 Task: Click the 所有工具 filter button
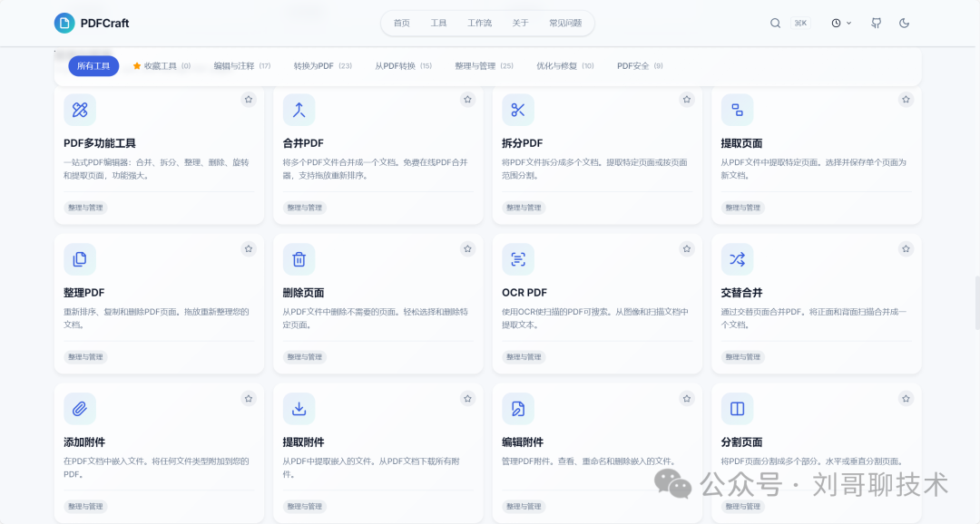coord(93,65)
